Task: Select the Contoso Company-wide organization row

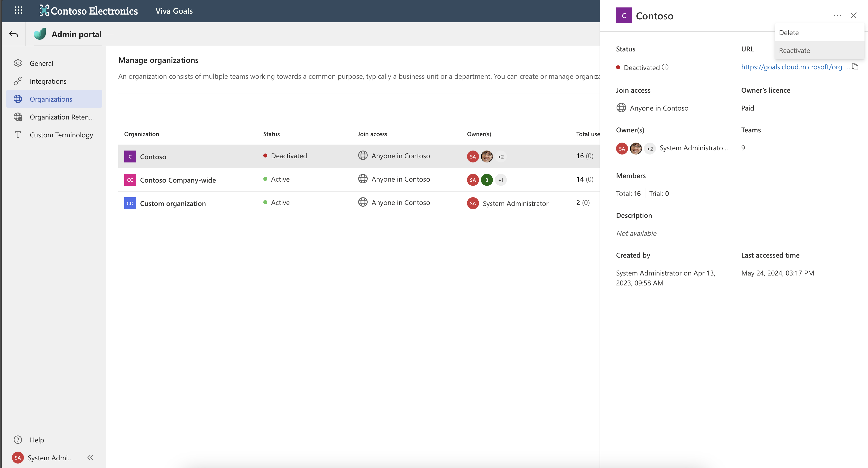Action: pyautogui.click(x=178, y=180)
